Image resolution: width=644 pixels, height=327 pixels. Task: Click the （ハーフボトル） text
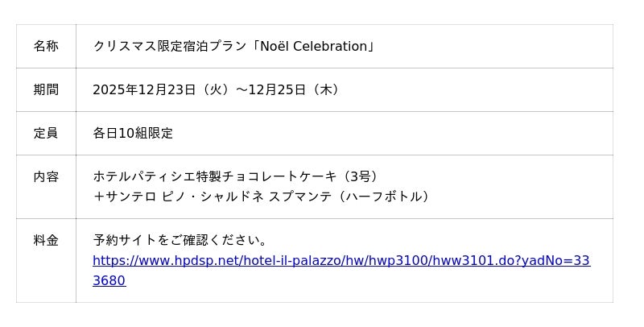pyautogui.click(x=383, y=197)
